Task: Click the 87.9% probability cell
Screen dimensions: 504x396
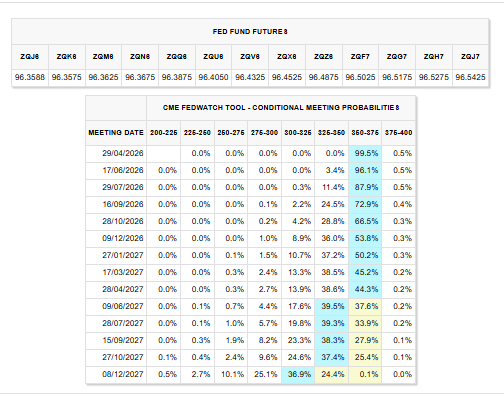Action: point(365,187)
